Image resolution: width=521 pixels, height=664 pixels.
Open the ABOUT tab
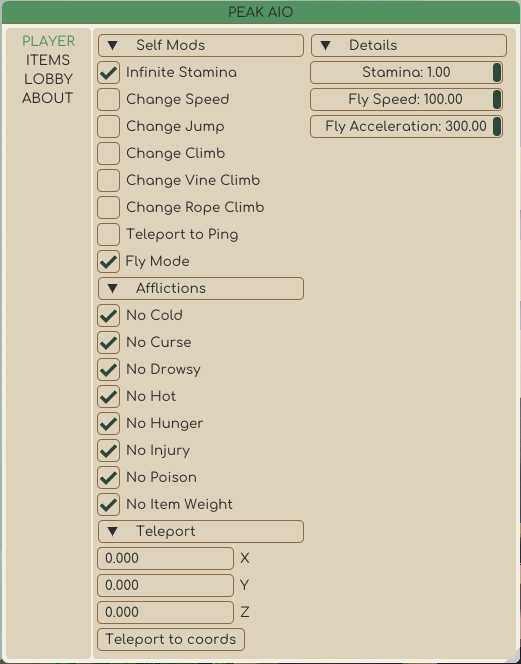point(47,98)
